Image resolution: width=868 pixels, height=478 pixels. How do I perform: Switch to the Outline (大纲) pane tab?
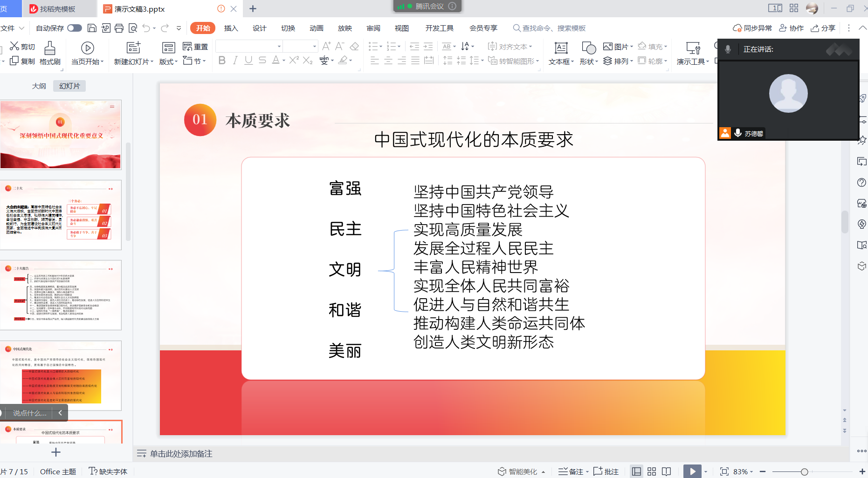pos(39,86)
